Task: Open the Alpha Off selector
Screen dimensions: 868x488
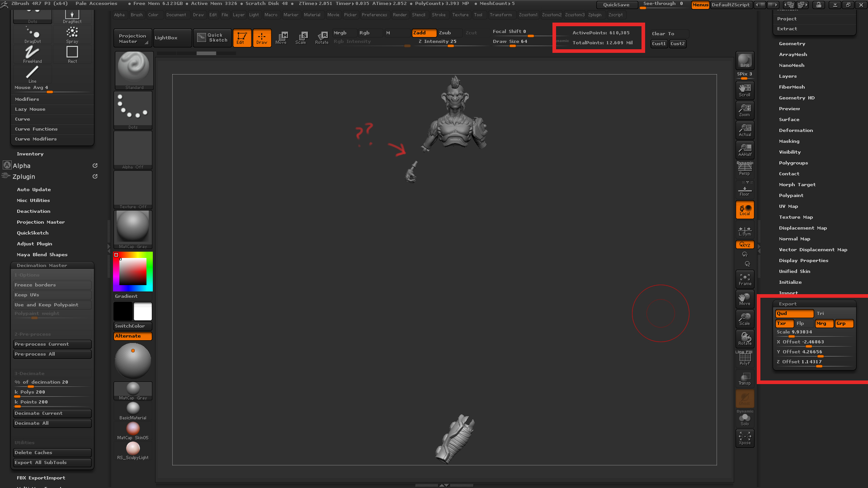Action: pos(133,150)
